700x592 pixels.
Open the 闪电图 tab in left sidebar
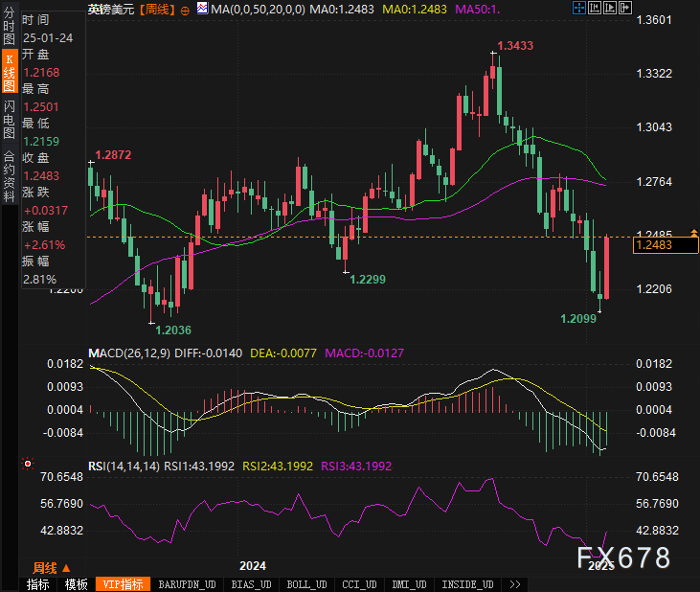click(x=9, y=115)
